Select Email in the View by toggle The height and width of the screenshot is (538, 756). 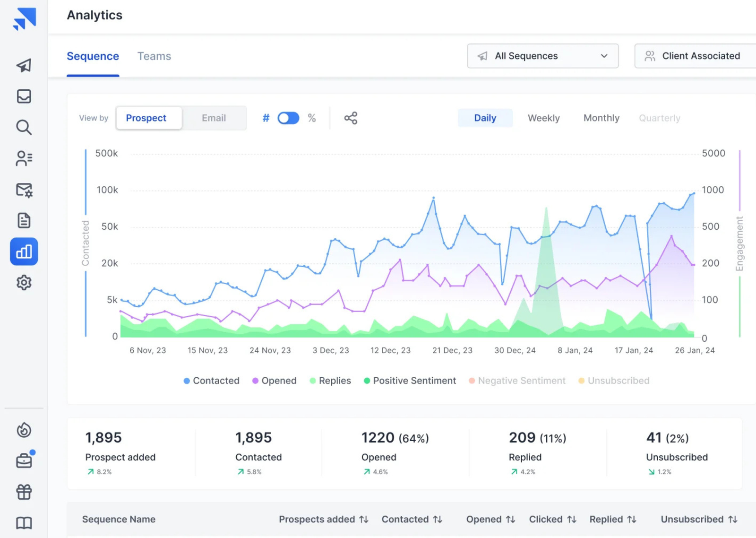pos(214,118)
